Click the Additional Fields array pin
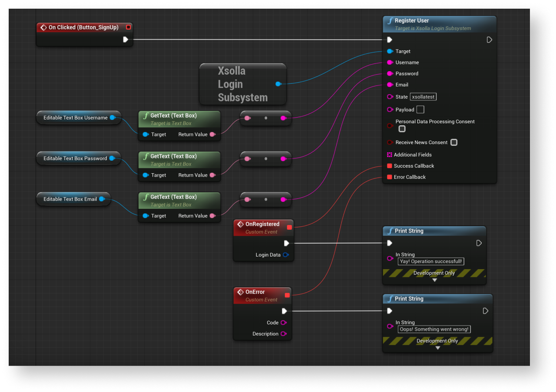This screenshot has height=392, width=556. 390,155
